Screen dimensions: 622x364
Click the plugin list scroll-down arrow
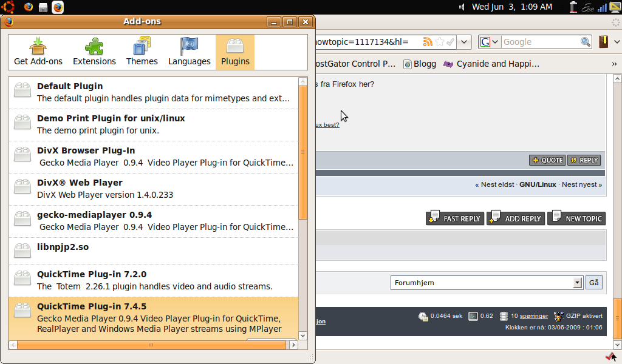tap(302, 335)
